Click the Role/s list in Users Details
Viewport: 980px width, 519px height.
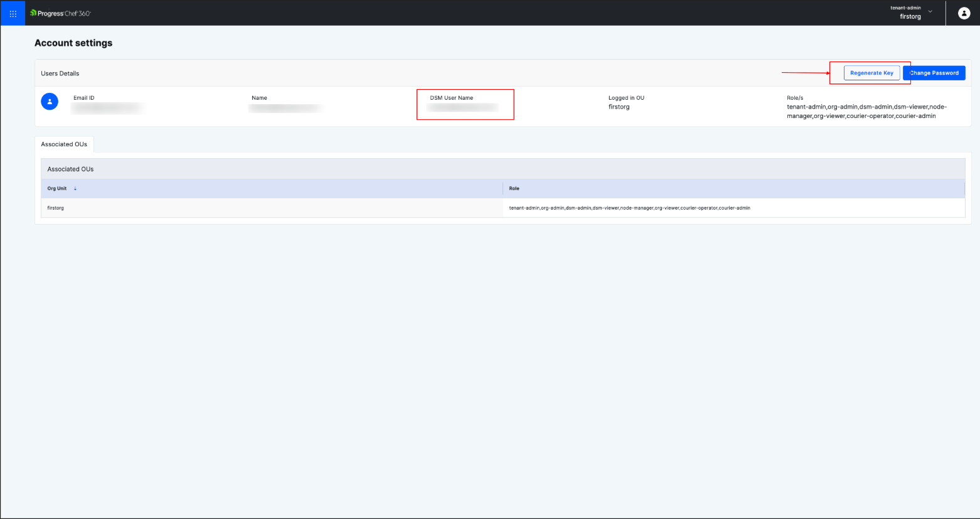pyautogui.click(x=866, y=111)
